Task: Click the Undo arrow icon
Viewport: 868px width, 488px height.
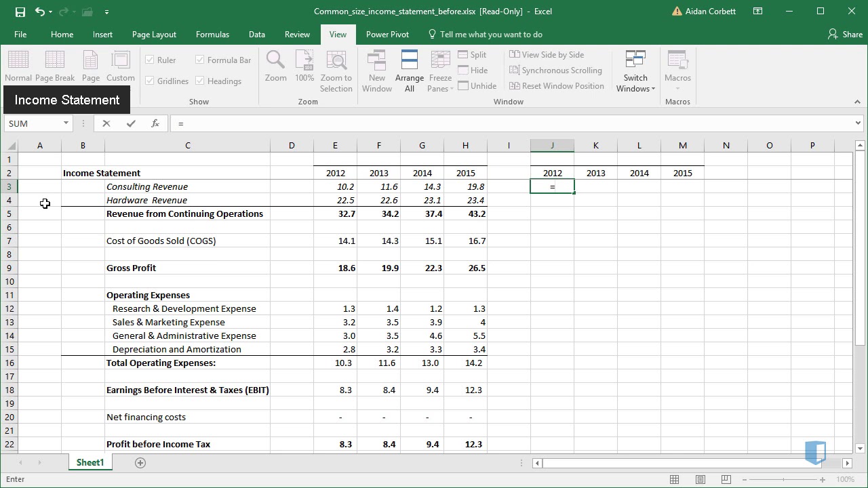Action: 40,12
